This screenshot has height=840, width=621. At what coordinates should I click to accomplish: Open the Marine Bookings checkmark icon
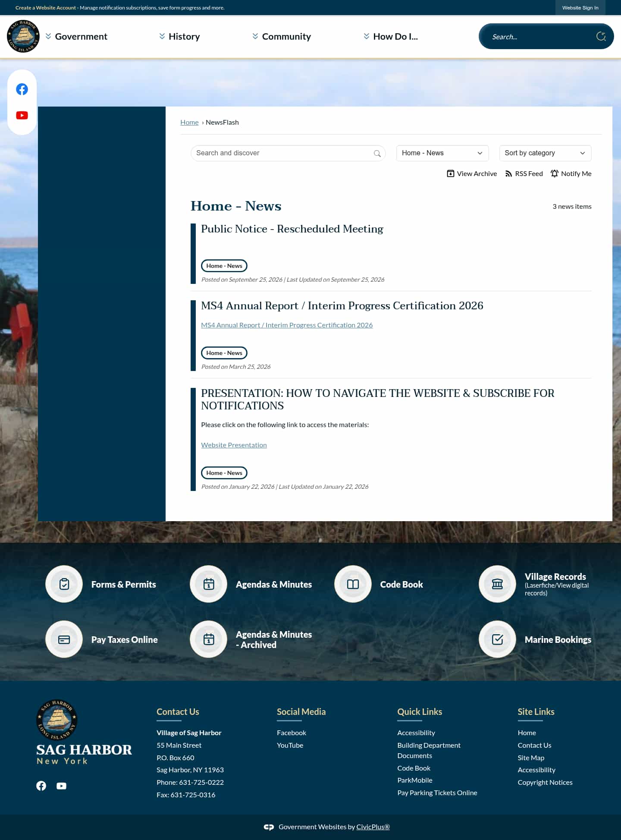[x=497, y=639]
